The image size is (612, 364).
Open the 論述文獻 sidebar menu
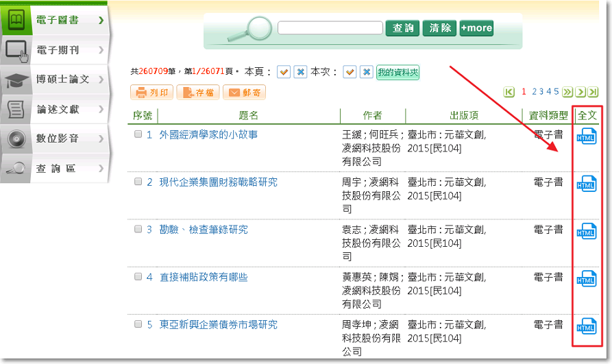(x=55, y=109)
